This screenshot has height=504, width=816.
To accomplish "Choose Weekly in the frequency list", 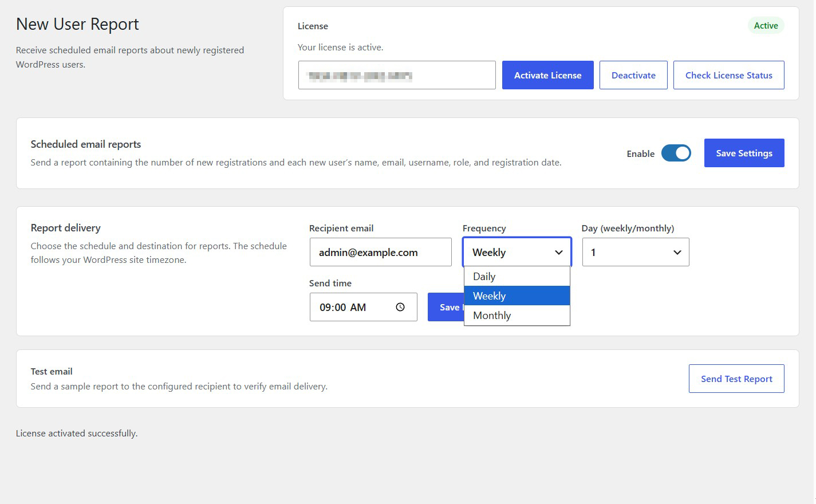I will (517, 296).
